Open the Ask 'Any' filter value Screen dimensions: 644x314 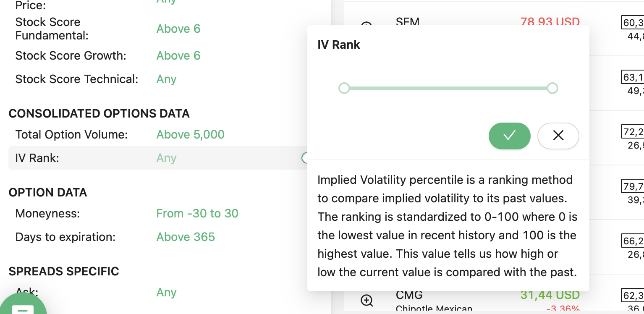tap(166, 292)
